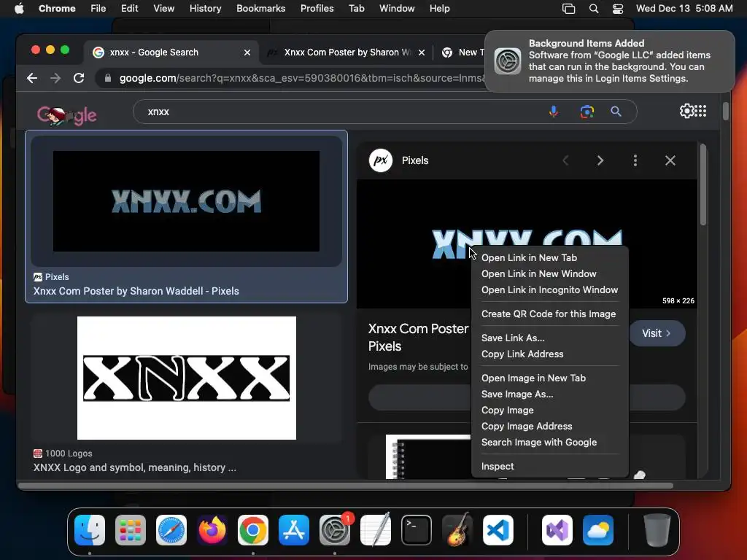Click the date and time in menu bar
The height and width of the screenshot is (560, 747).
(x=684, y=9)
